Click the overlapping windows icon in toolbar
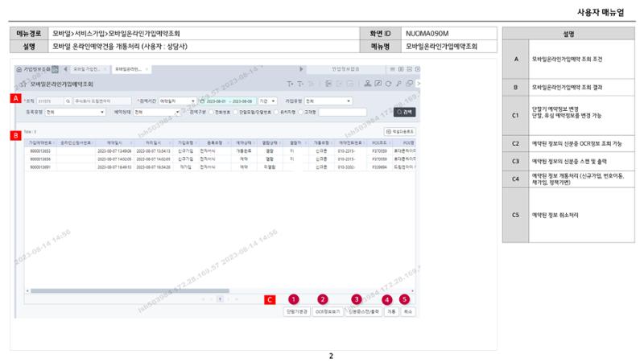This screenshot has width=644, height=362. tap(409, 84)
